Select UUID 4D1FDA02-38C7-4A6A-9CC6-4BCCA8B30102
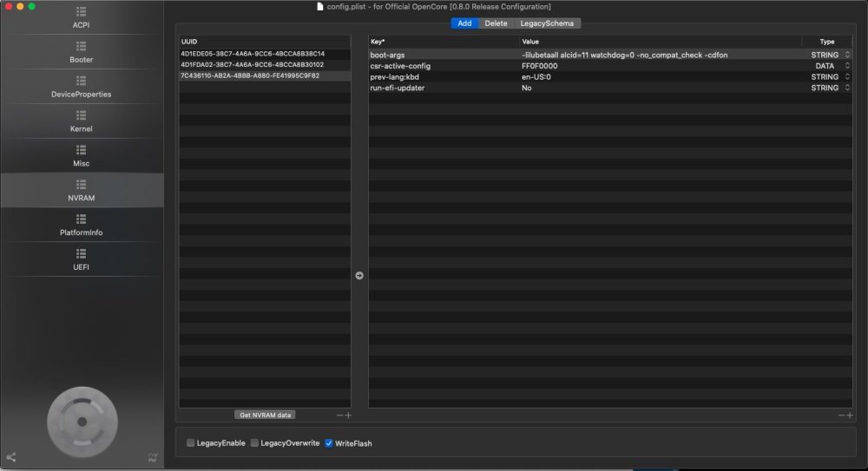Screen dimensions: 868x471 265,65
